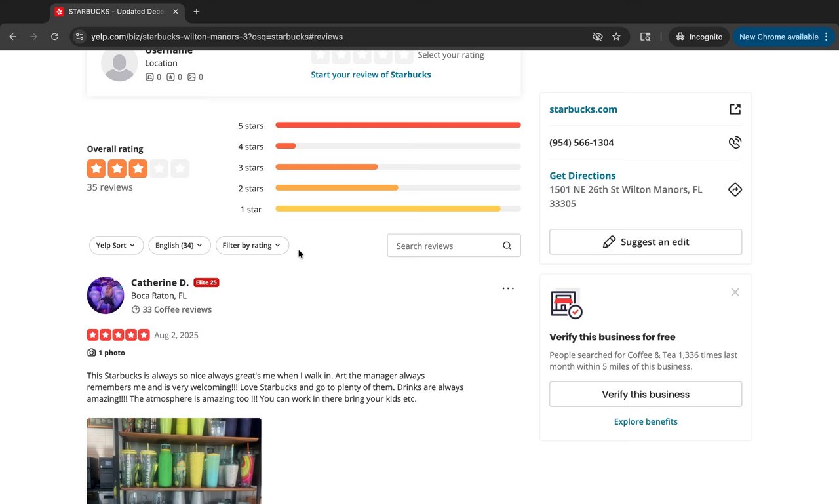Click Boca Raton, FL location text
The image size is (839, 504).
tap(159, 296)
